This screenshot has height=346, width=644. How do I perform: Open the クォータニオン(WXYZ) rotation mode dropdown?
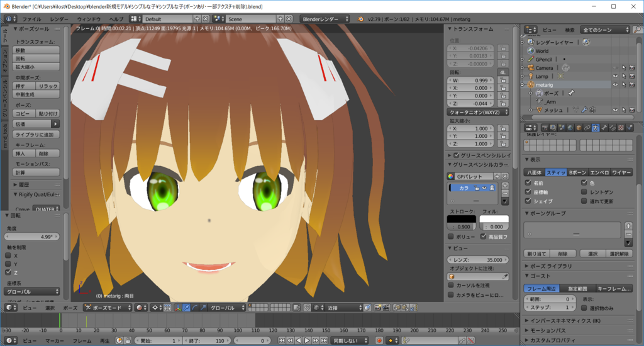478,112
